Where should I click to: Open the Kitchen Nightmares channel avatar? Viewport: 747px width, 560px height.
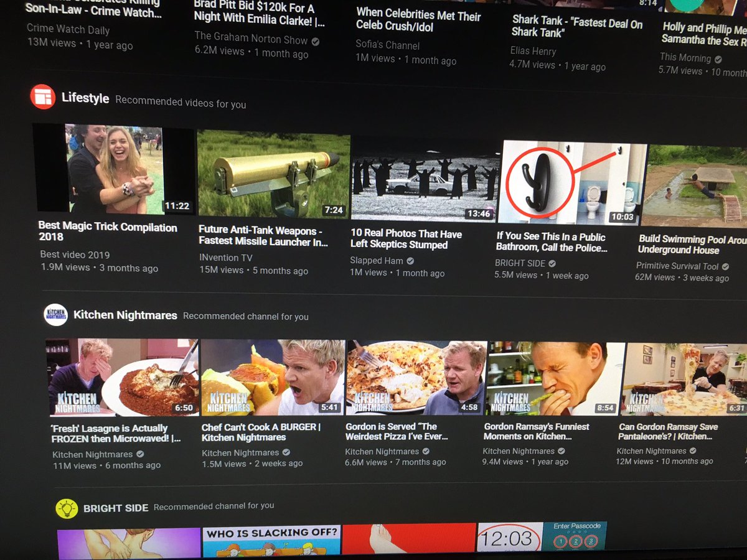(x=55, y=315)
